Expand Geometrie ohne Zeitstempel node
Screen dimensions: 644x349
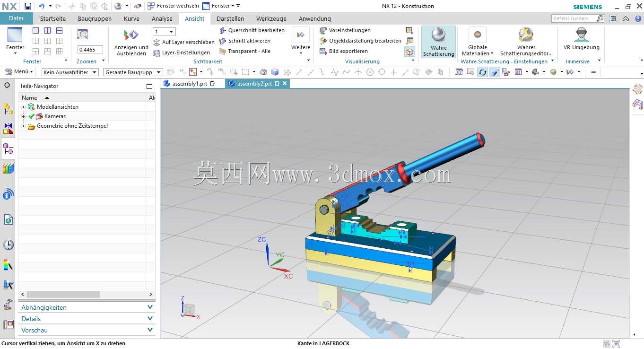coord(23,126)
